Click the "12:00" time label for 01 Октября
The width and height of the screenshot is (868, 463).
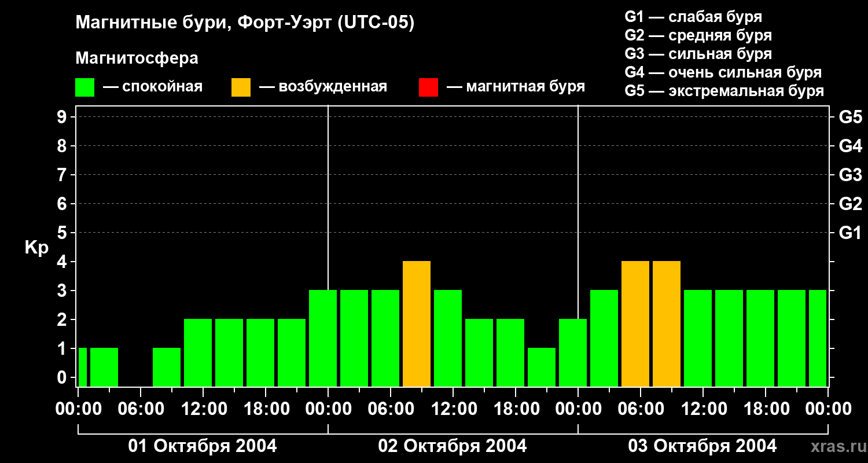(x=203, y=409)
